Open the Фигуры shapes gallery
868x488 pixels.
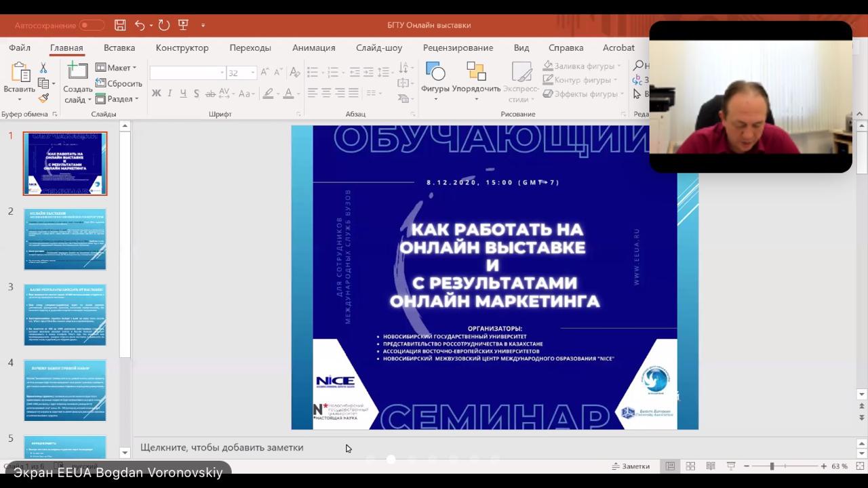pos(435,79)
